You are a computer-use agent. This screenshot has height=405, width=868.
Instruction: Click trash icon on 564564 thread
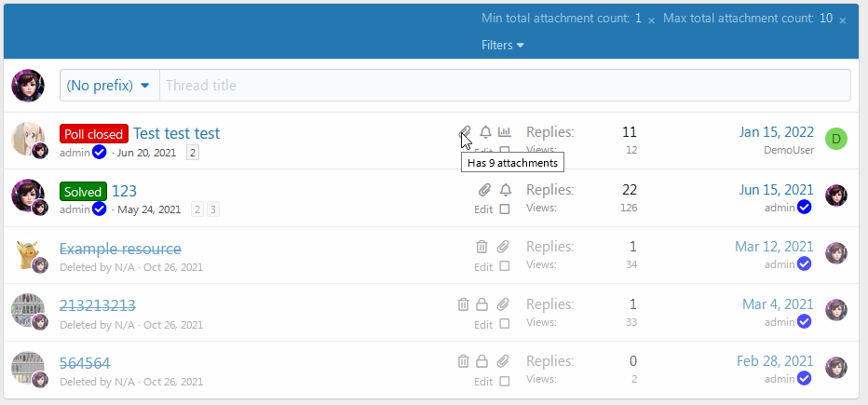point(463,361)
